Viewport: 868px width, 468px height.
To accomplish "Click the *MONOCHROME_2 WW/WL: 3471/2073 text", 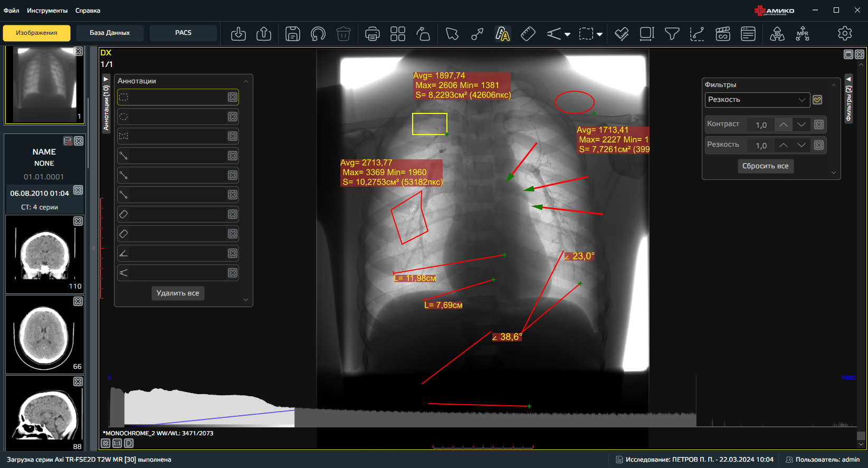I will 158,433.
